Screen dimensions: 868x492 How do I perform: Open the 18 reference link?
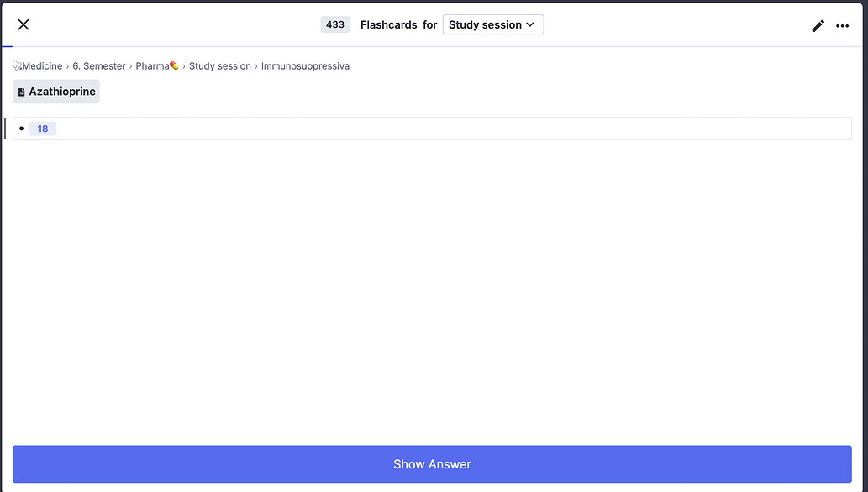tap(42, 128)
